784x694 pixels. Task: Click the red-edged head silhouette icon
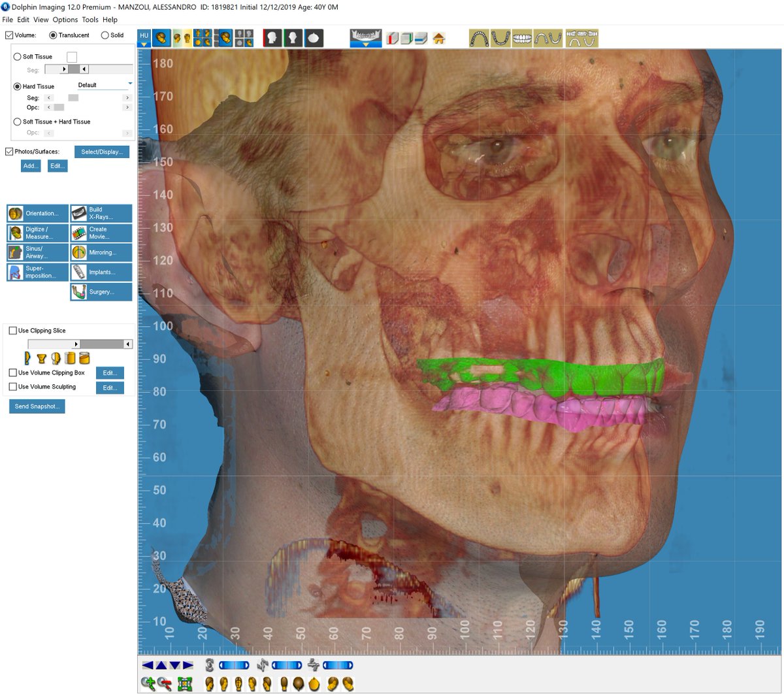click(x=272, y=38)
